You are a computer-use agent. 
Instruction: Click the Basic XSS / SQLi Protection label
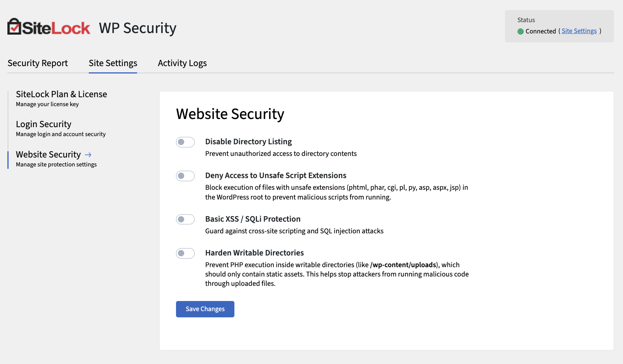(x=253, y=219)
